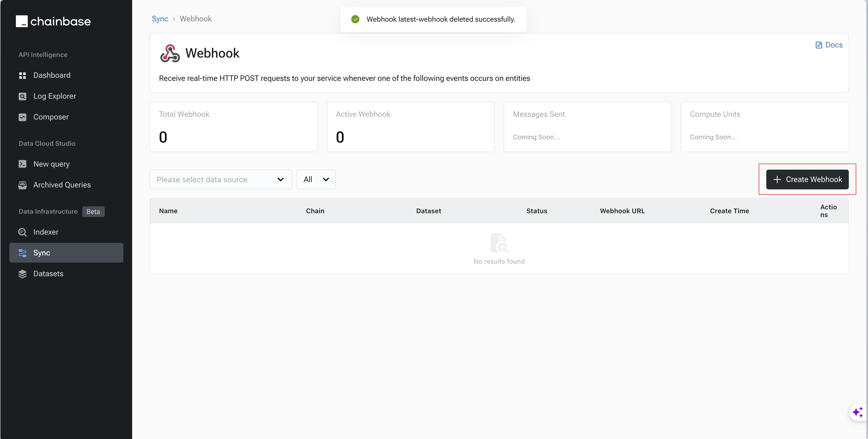Click the Indexer search icon
This screenshot has width=868, height=439.
(x=22, y=232)
